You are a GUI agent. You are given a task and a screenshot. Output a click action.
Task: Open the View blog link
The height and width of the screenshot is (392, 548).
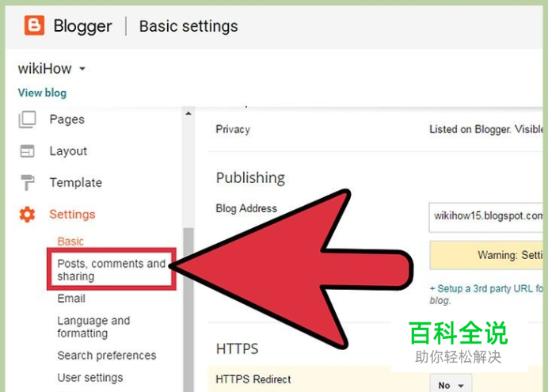point(42,93)
